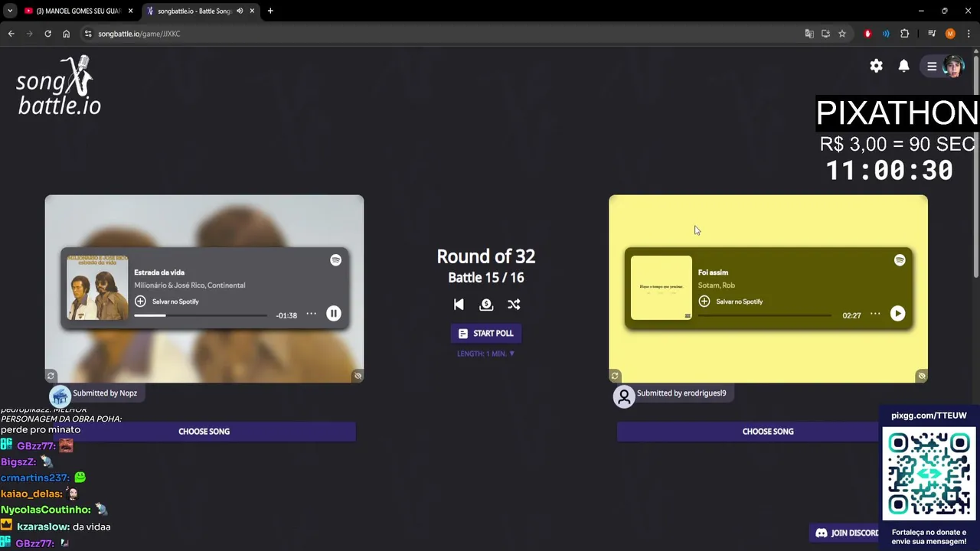Install app icon in the address bar
This screenshot has height=551, width=980.
click(825, 34)
